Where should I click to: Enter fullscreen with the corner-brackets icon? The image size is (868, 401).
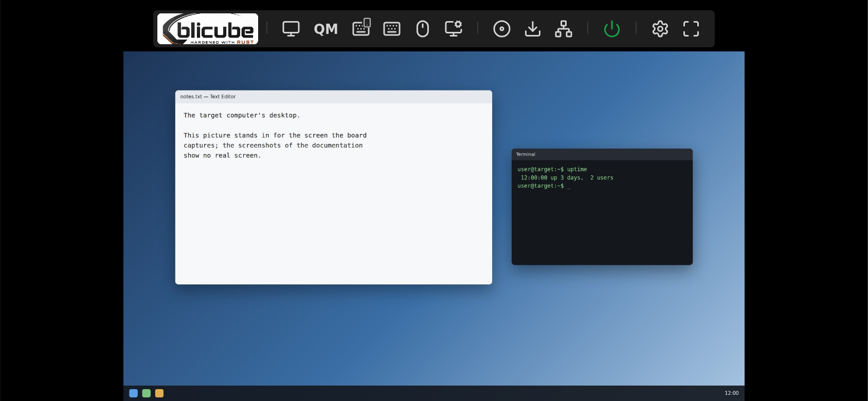point(691,29)
